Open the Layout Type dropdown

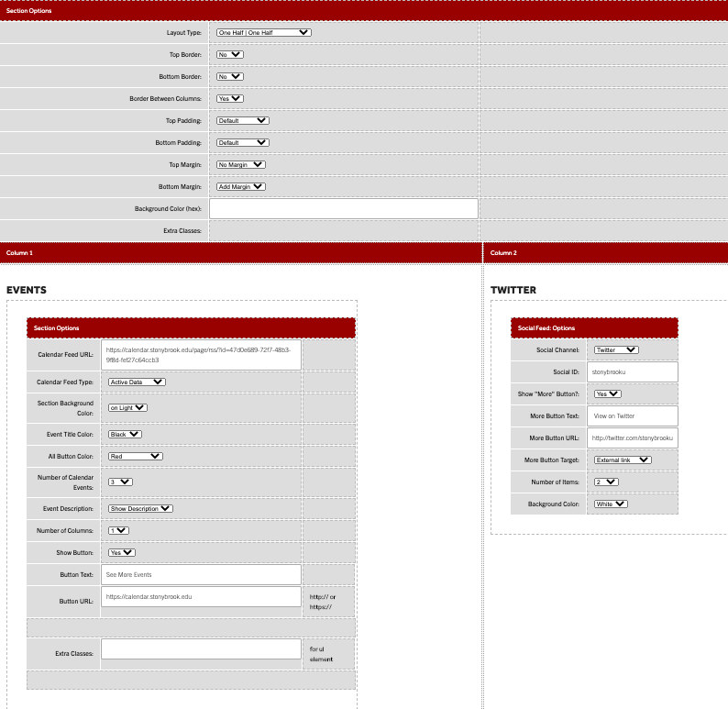tap(264, 32)
